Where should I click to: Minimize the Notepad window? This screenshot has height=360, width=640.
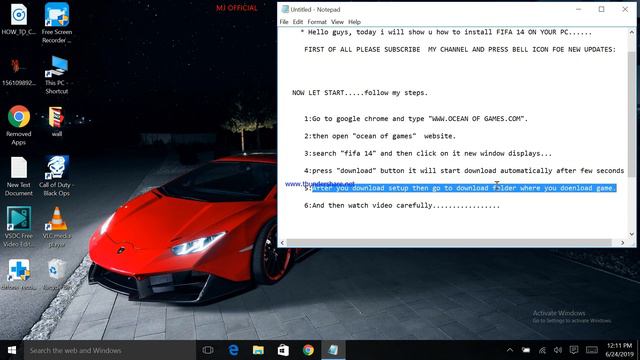point(578,9)
